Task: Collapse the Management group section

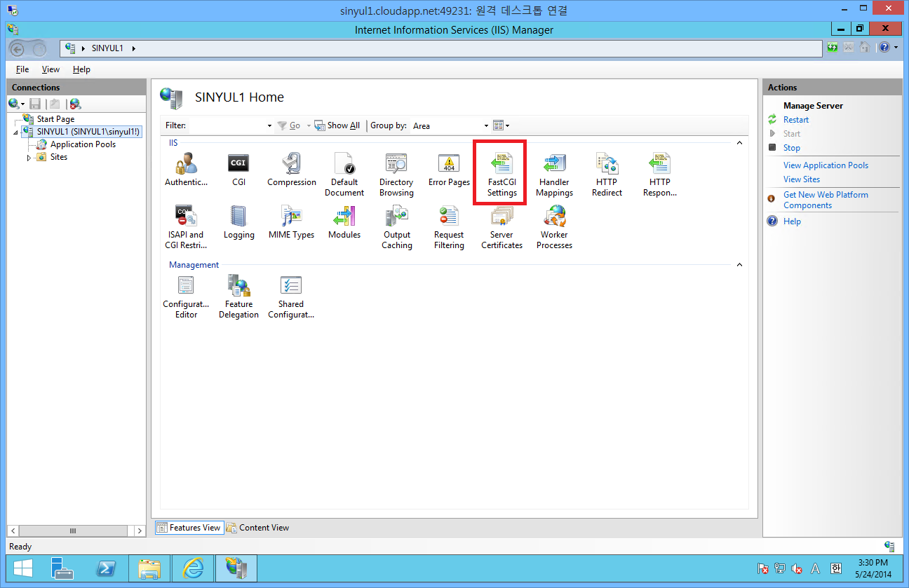Action: pos(739,265)
